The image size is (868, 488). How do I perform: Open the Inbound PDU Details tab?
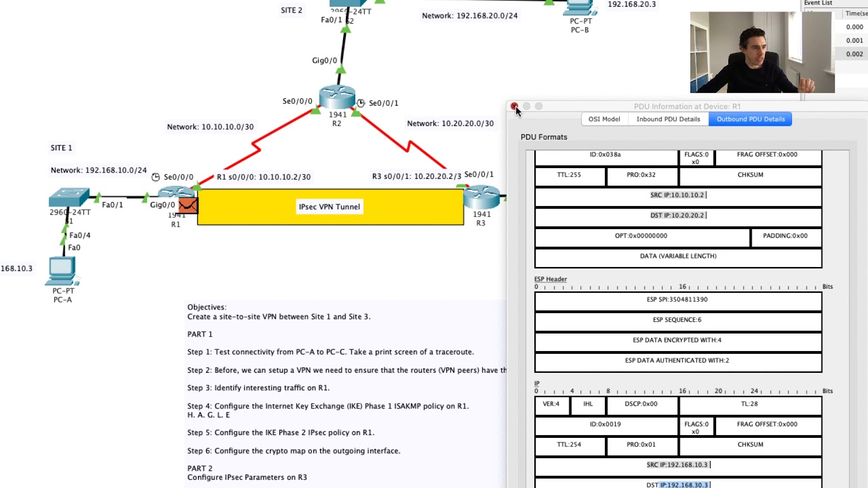(668, 119)
